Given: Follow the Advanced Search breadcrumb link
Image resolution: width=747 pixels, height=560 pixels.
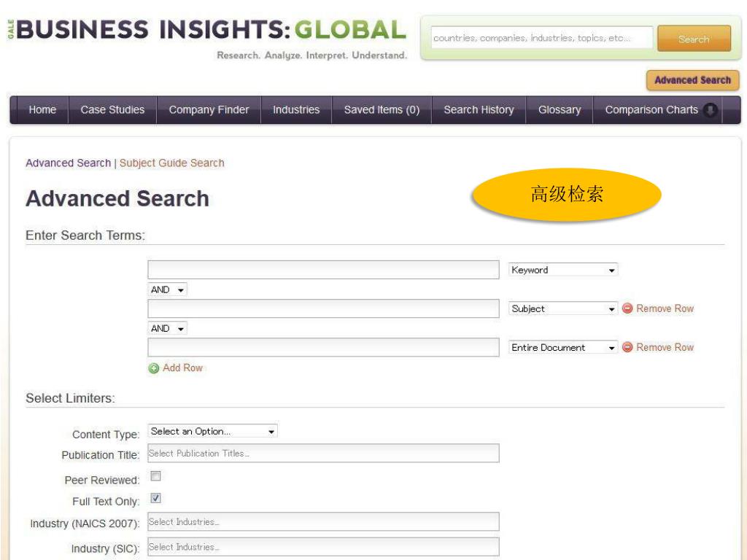Looking at the screenshot, I should 68,163.
